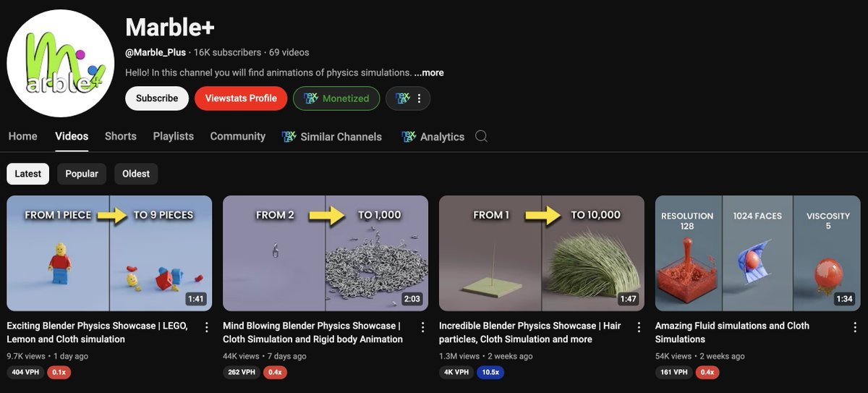The image size is (868, 393).
Task: Open options menu for Mind Blowing video
Action: [422, 328]
